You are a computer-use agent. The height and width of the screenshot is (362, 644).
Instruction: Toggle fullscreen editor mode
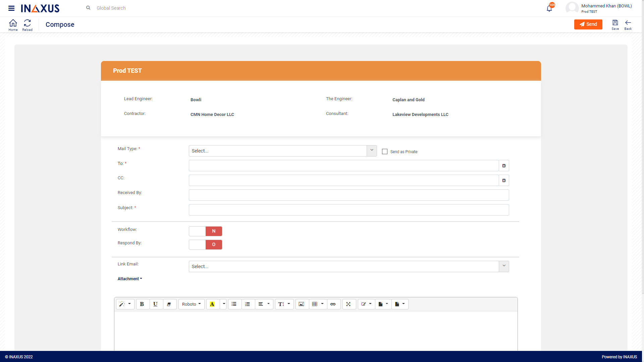(348, 304)
